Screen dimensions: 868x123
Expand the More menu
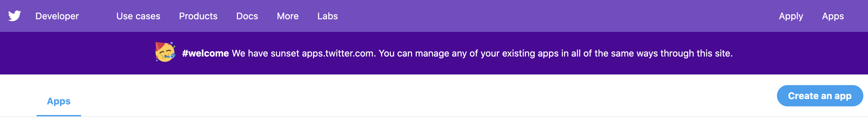[x=287, y=16]
